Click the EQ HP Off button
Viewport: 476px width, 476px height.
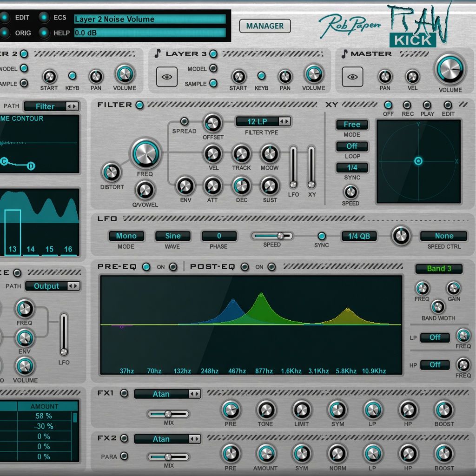pyautogui.click(x=435, y=364)
